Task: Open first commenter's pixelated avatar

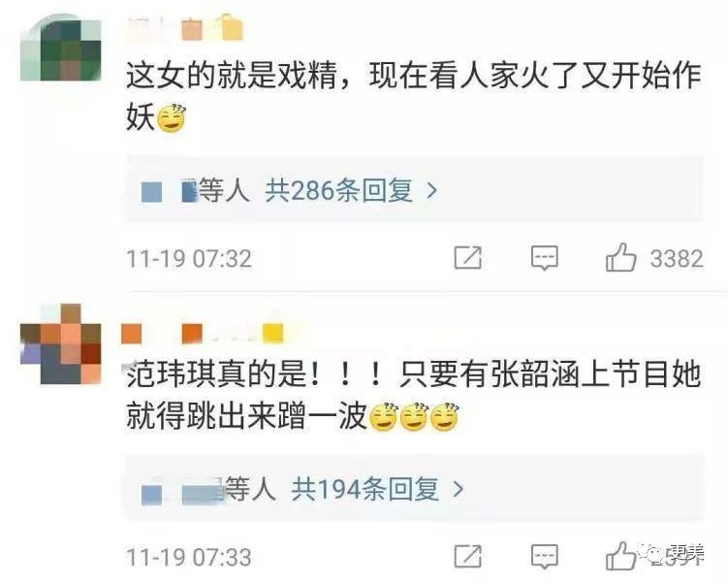Action: click(x=61, y=48)
